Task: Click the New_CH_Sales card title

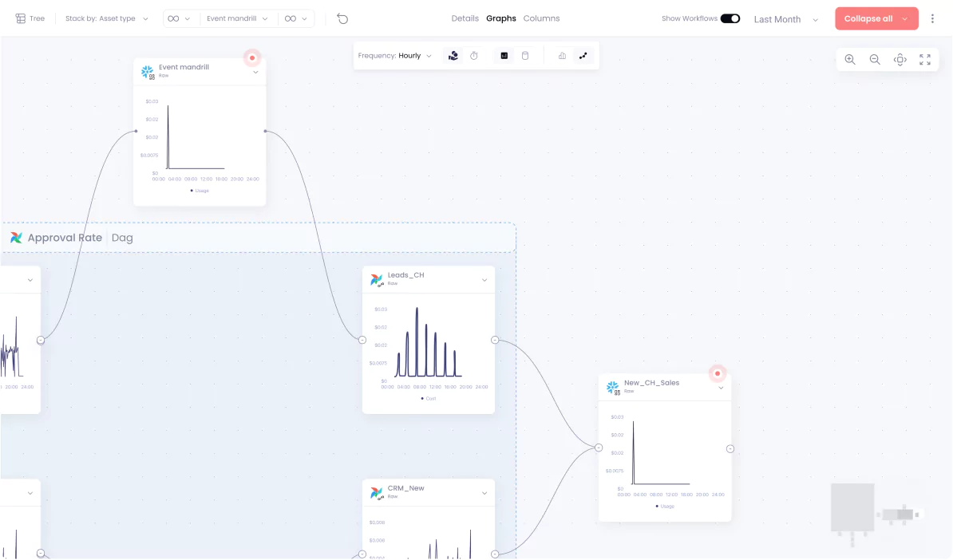Action: tap(651, 383)
